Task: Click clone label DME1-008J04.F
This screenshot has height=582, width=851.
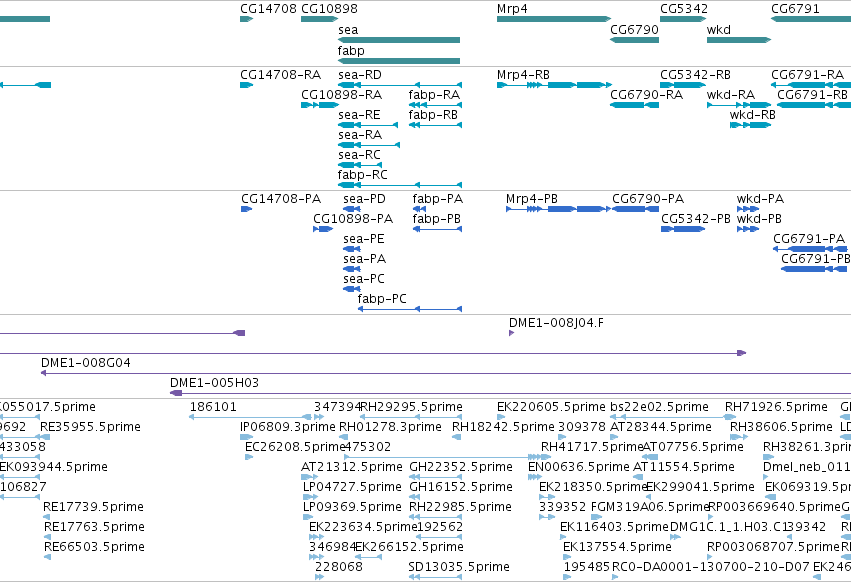Action: click(556, 323)
